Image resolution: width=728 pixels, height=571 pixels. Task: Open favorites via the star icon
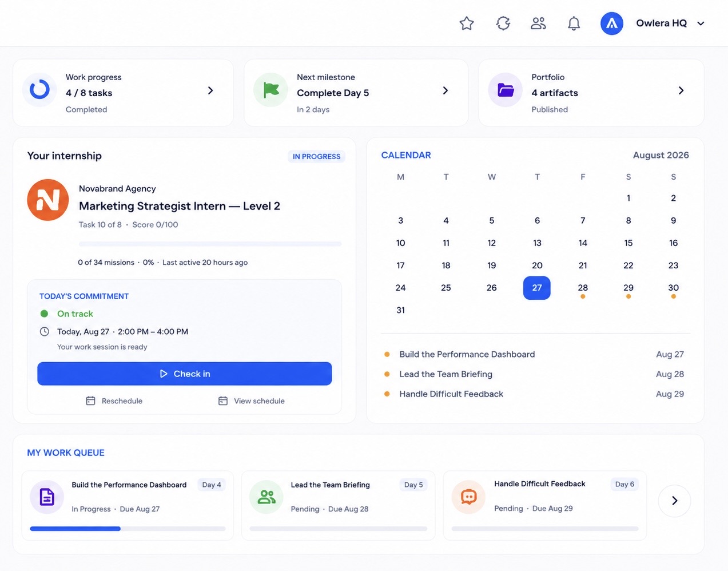coord(467,23)
